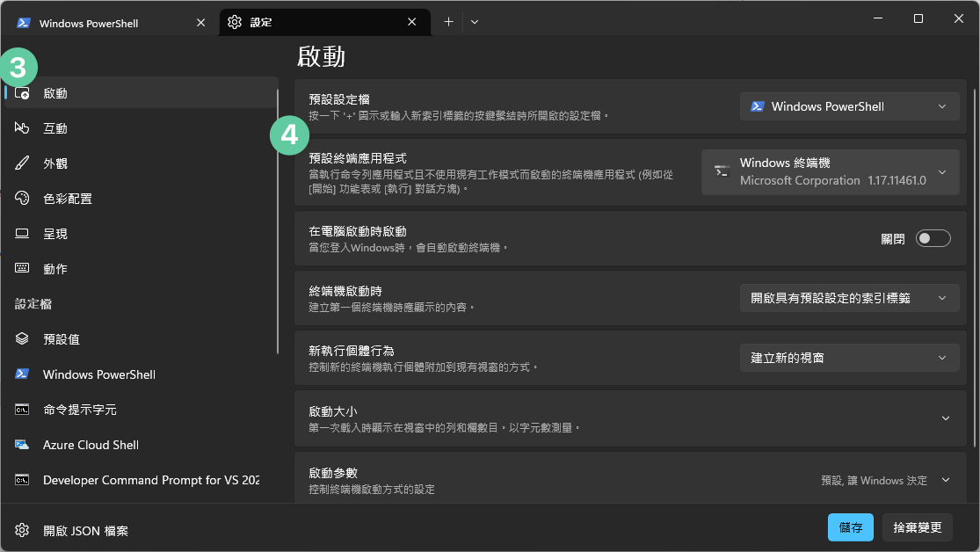Open the 新執行個體行為 dropdown
The width and height of the screenshot is (980, 552).
pos(849,357)
